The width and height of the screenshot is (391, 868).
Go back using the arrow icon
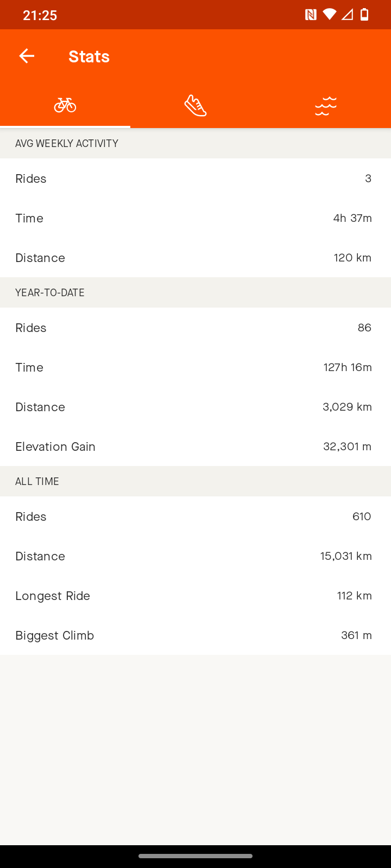tap(27, 56)
